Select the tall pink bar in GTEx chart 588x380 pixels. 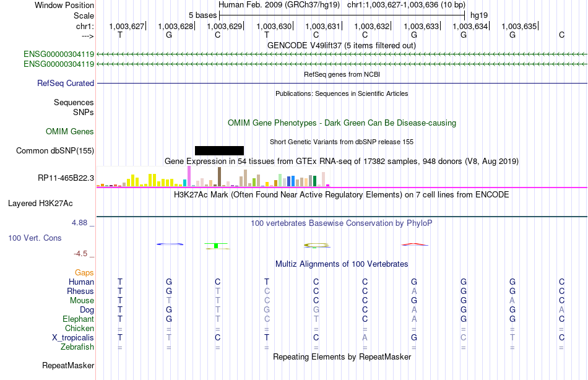point(189,176)
